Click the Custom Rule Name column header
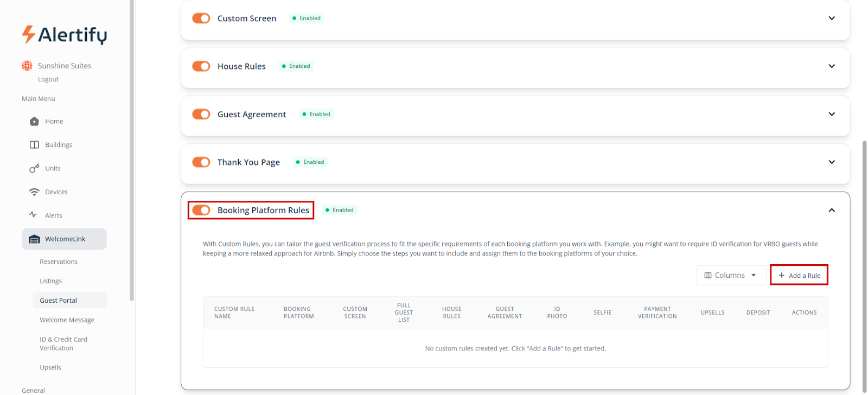Screen dimensions: 868x395 234,313
